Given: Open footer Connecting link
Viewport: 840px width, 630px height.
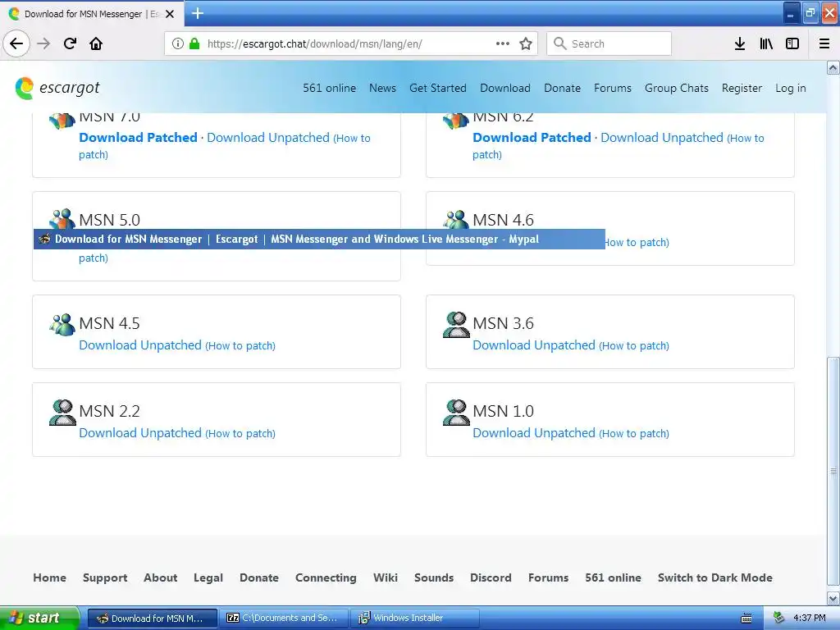Looking at the screenshot, I should click(x=326, y=578).
